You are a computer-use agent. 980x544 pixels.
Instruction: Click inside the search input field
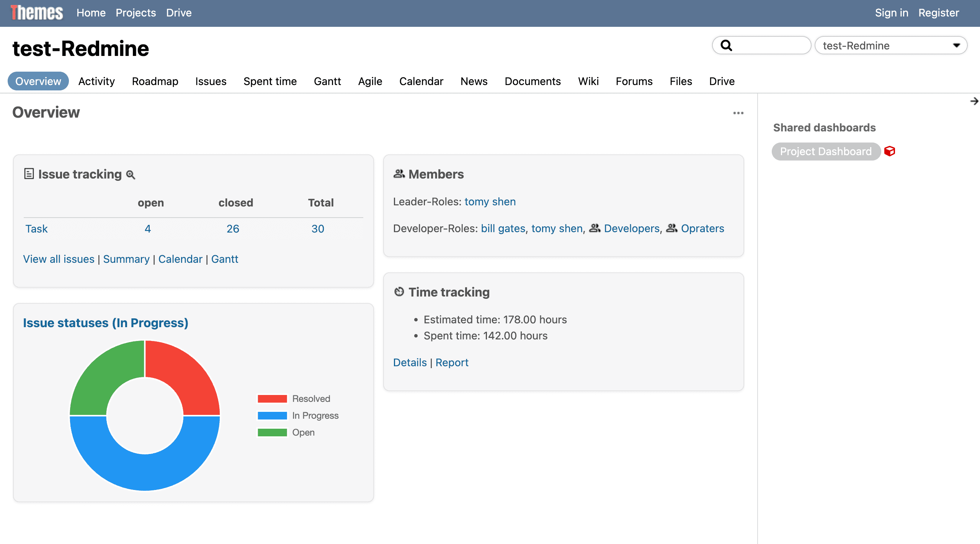(x=769, y=46)
